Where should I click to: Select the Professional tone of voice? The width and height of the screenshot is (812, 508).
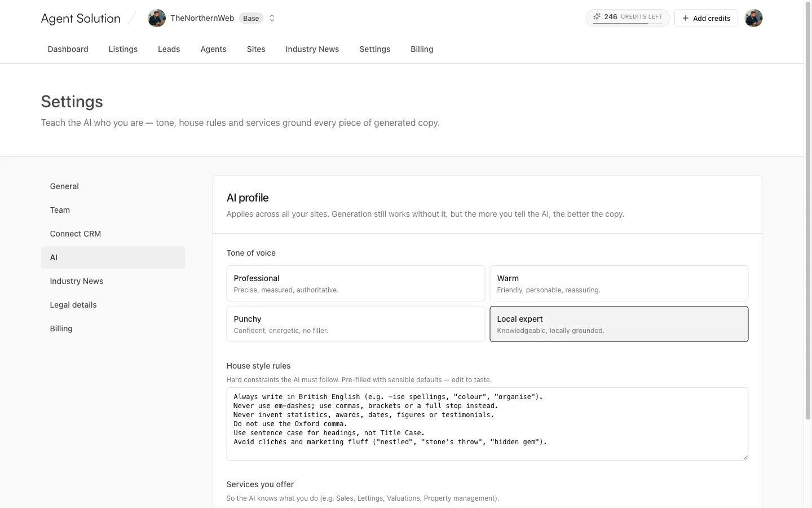(356, 283)
